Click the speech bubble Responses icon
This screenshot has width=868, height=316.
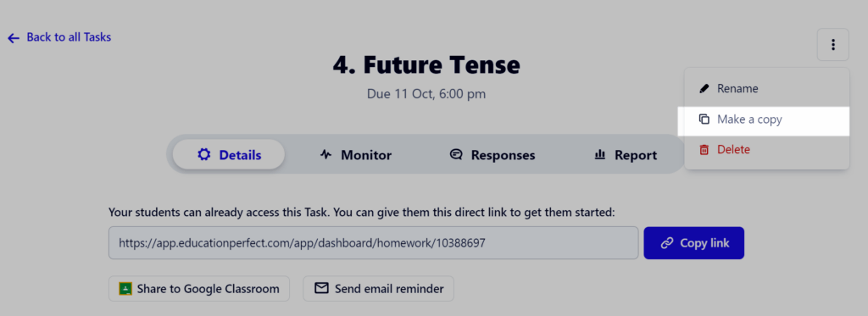point(456,155)
